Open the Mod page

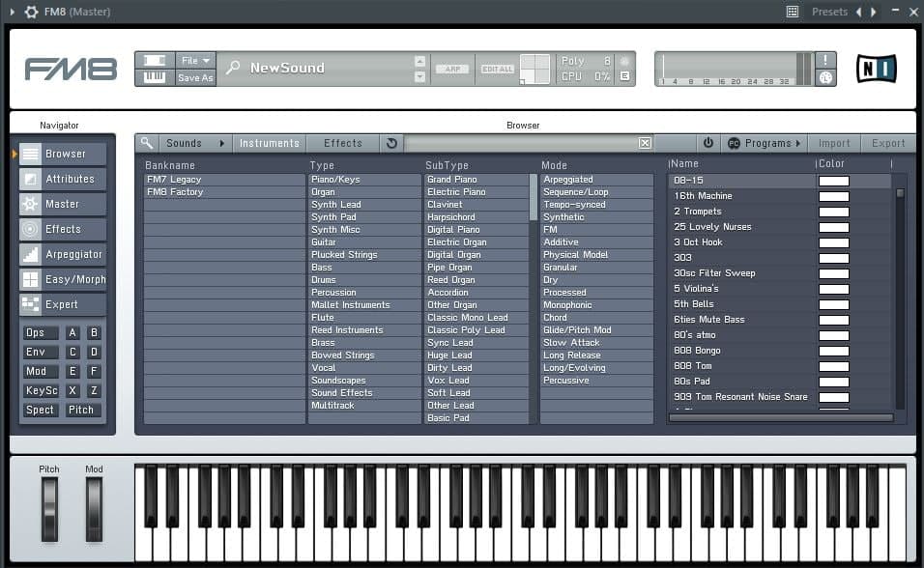[x=40, y=371]
